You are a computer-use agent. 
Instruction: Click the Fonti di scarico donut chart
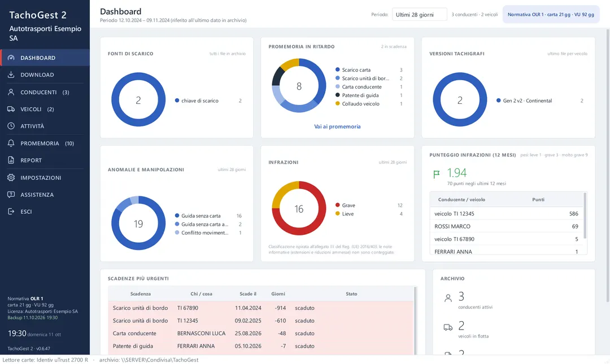click(138, 99)
